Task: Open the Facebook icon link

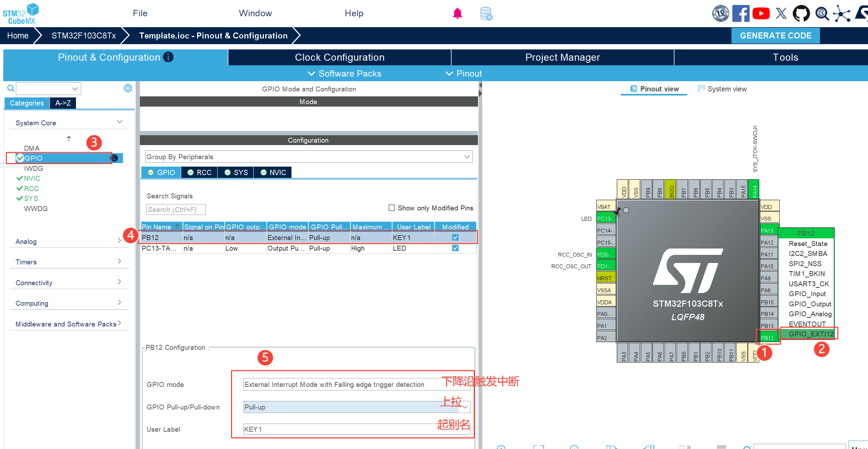Action: coord(741,13)
